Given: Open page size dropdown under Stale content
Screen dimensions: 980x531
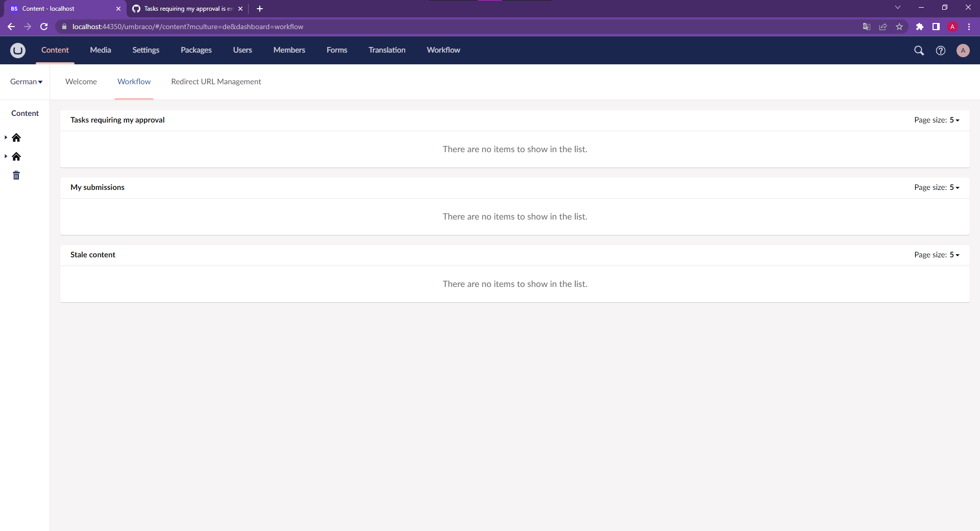Looking at the screenshot, I should 954,255.
